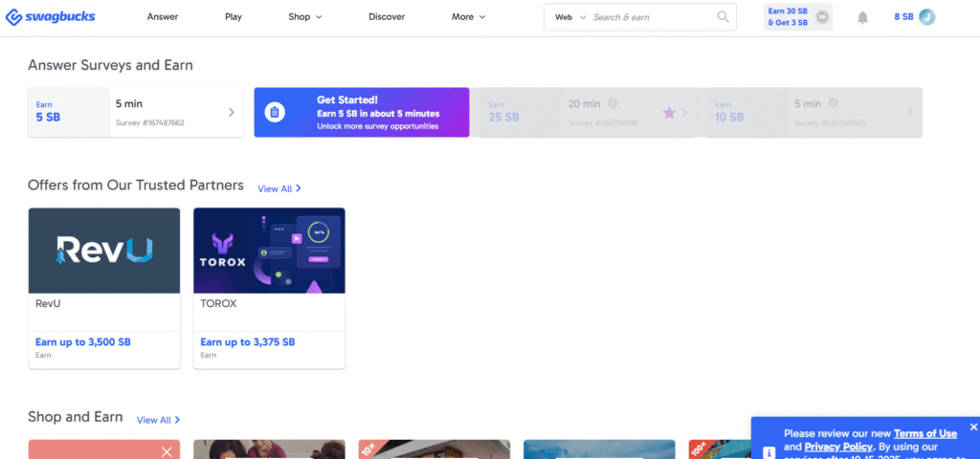980x459 pixels.
Task: Open the notifications bell
Action: click(862, 17)
